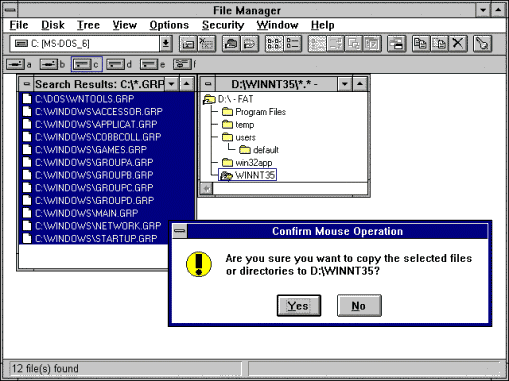This screenshot has height=381, width=509.
Task: Click the Connect Network Drive toolbar icon
Action: [188, 44]
